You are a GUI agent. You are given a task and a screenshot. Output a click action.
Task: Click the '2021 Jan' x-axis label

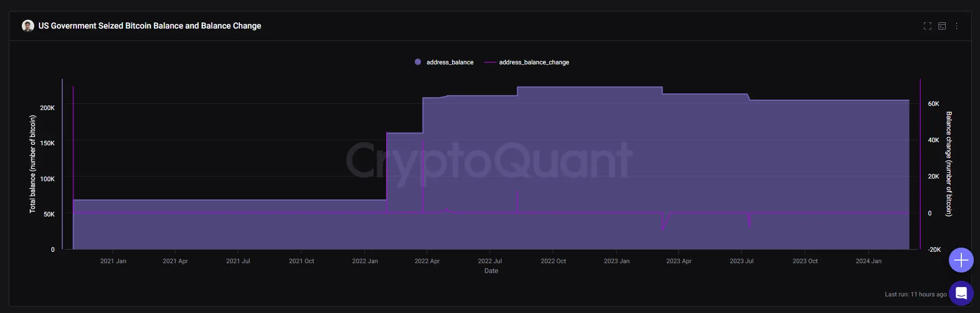(x=113, y=261)
